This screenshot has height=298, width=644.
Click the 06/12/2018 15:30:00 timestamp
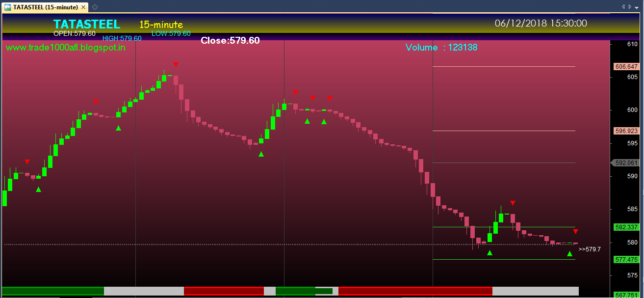point(541,23)
